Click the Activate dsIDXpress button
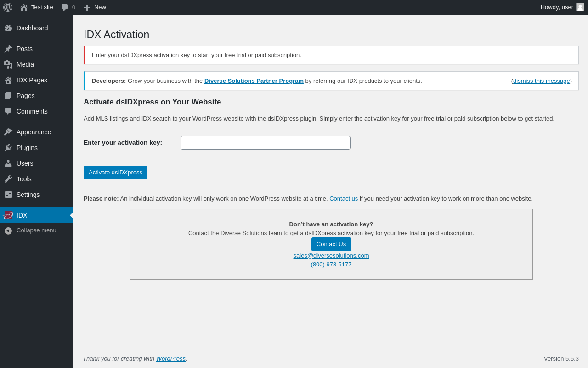The image size is (588, 368). coord(115,172)
